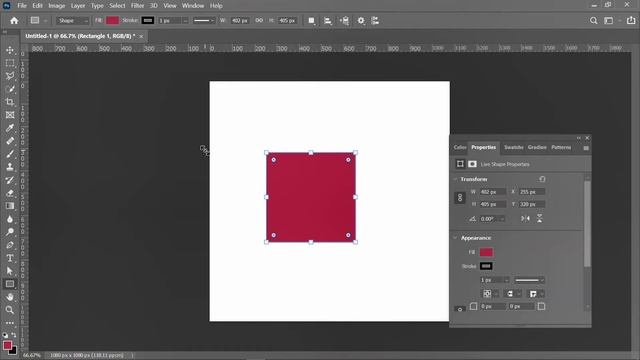Toggle width-height link in options bar
Image resolution: width=640 pixels, height=360 pixels.
point(259,20)
